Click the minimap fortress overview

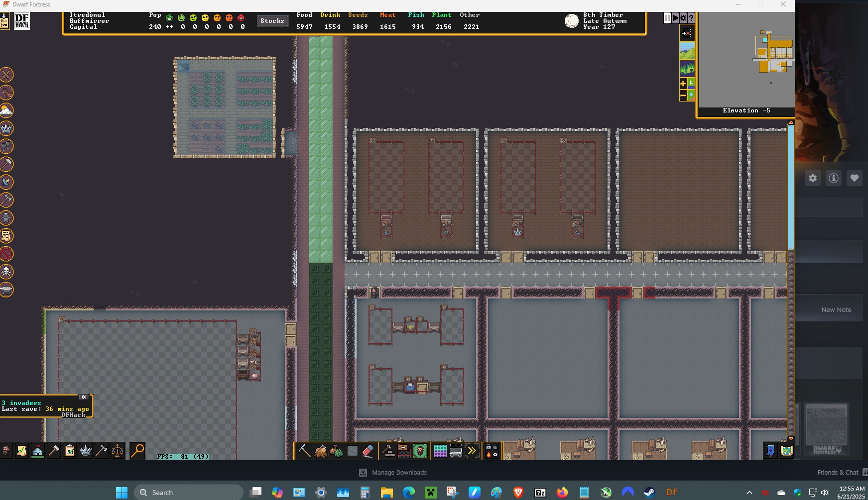(x=747, y=60)
